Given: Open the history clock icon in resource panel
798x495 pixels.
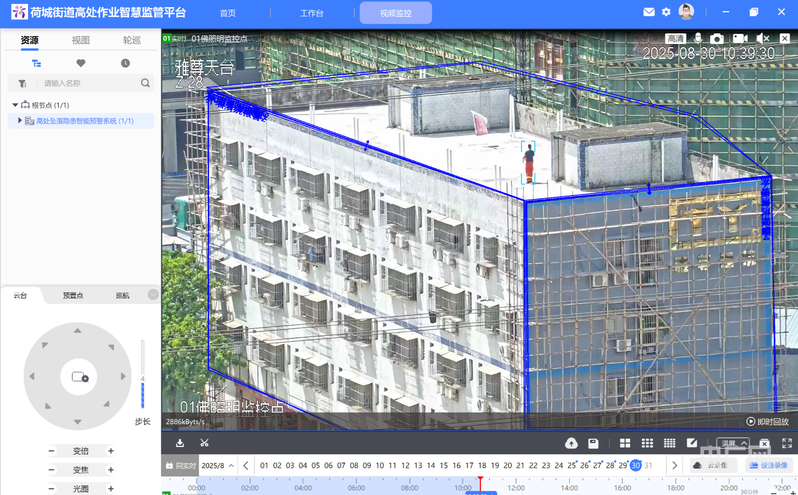Looking at the screenshot, I should (x=125, y=63).
